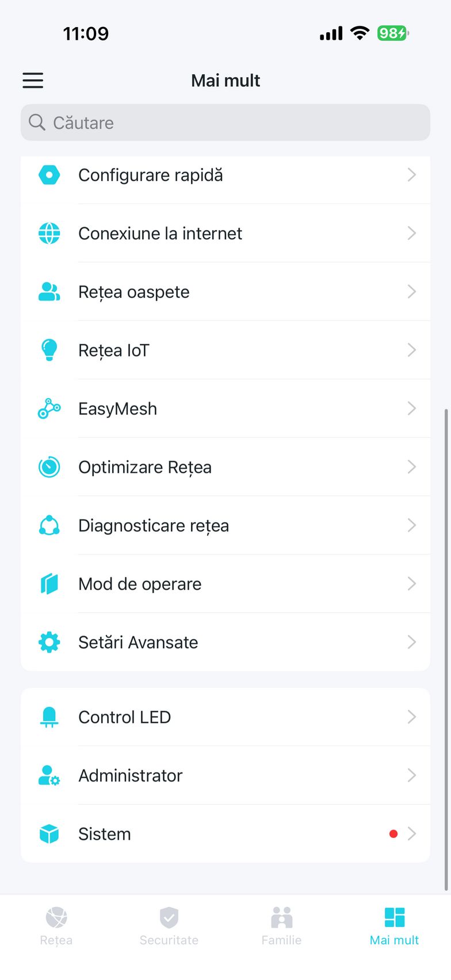Tap the globe icon for Conexiune la internet
This screenshot has height=980, width=451.
pos(49,233)
